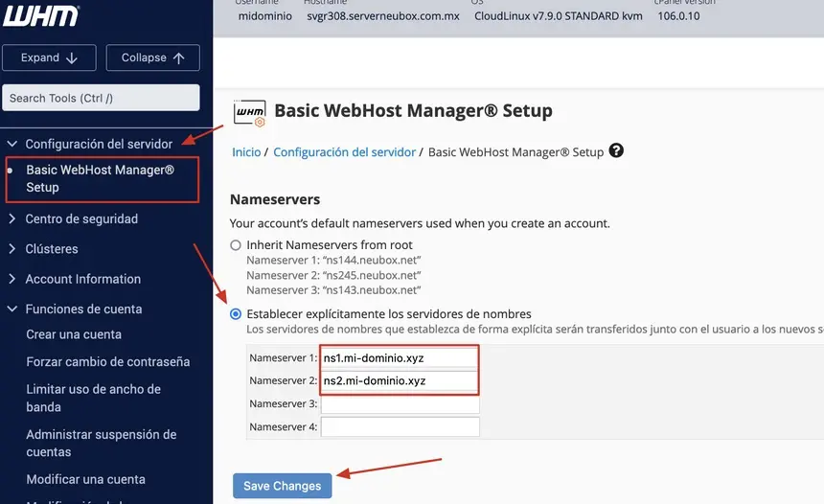Click CloudLinux v7.9.0 STANDARD kvm text
This screenshot has height=504, width=824.
click(558, 16)
